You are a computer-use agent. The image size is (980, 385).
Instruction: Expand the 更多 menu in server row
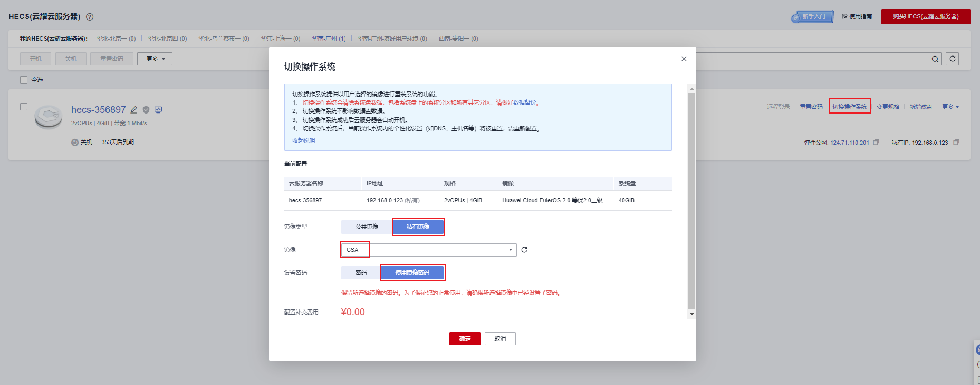tap(950, 107)
